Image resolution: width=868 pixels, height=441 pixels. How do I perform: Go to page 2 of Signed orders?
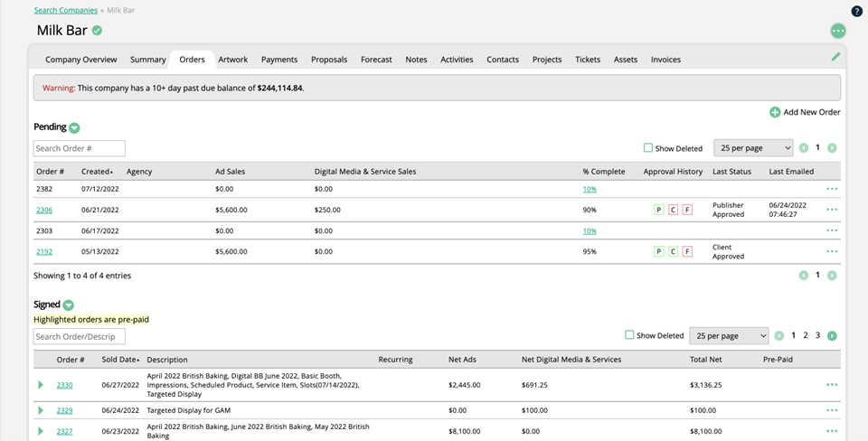[806, 335]
